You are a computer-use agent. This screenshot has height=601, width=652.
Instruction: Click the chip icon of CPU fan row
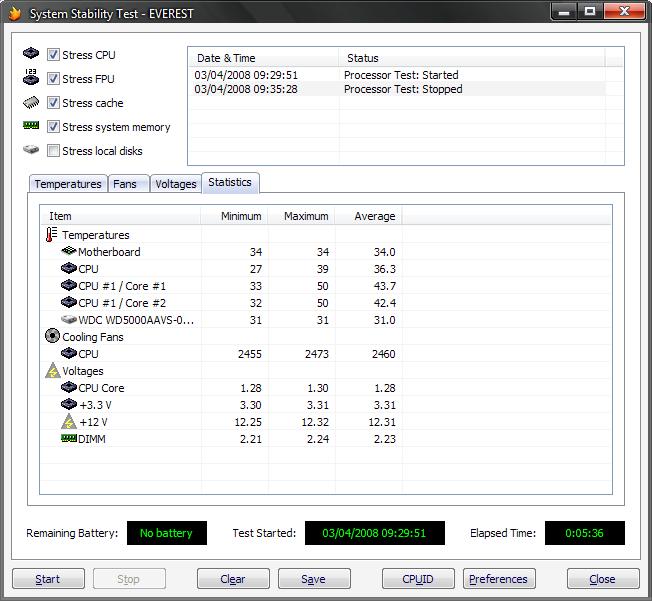[x=69, y=353]
